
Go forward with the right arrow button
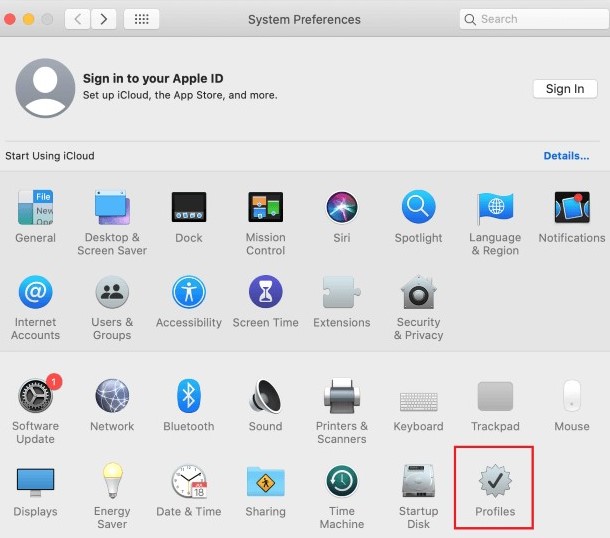click(x=103, y=19)
